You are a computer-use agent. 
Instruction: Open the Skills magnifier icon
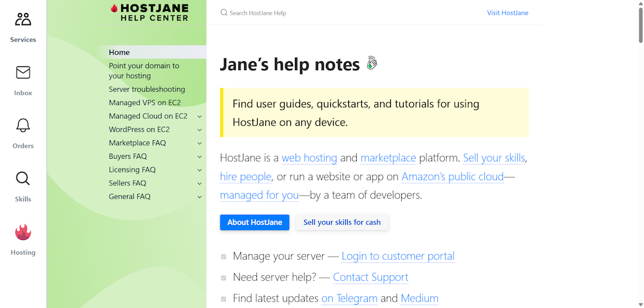click(23, 179)
